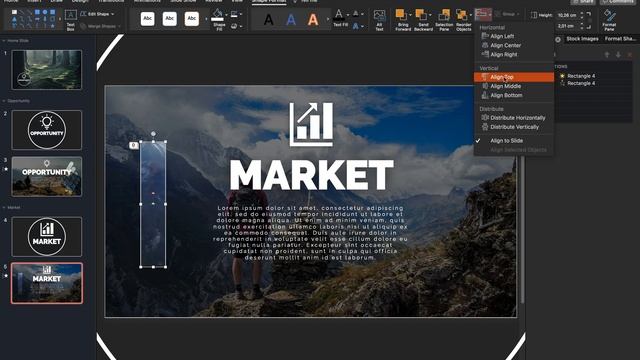The height and width of the screenshot is (360, 640).
Task: Open the Text Fill dropdown arrow
Action: tap(348, 15)
